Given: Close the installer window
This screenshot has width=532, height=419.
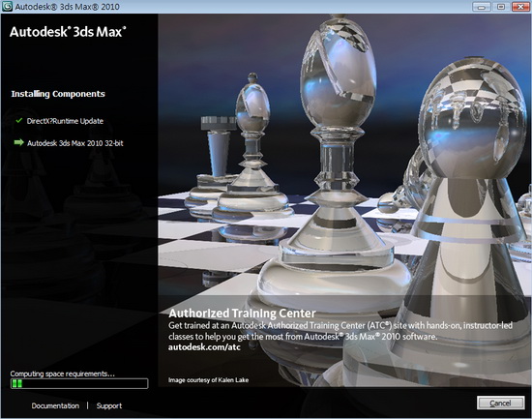Looking at the screenshot, I should tap(520, 7).
